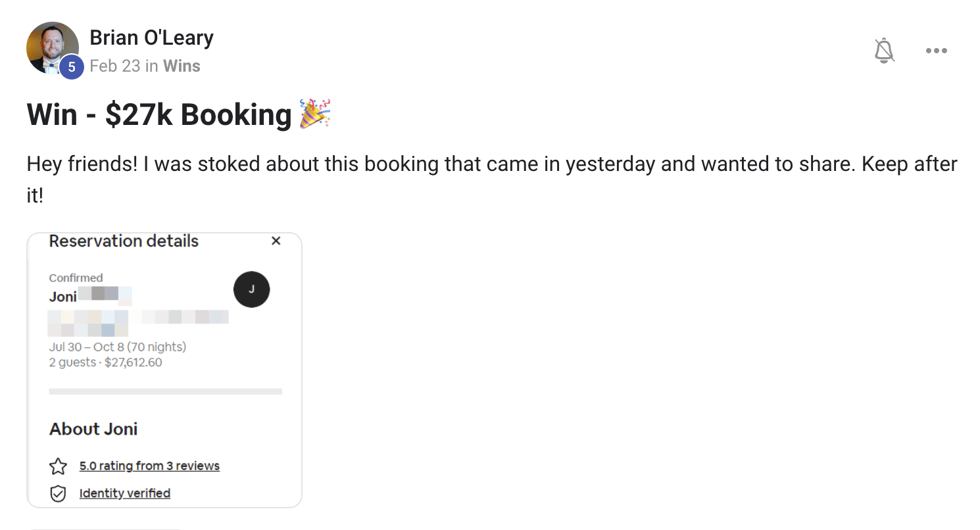Click the $27,612.60 booking total

(x=133, y=362)
